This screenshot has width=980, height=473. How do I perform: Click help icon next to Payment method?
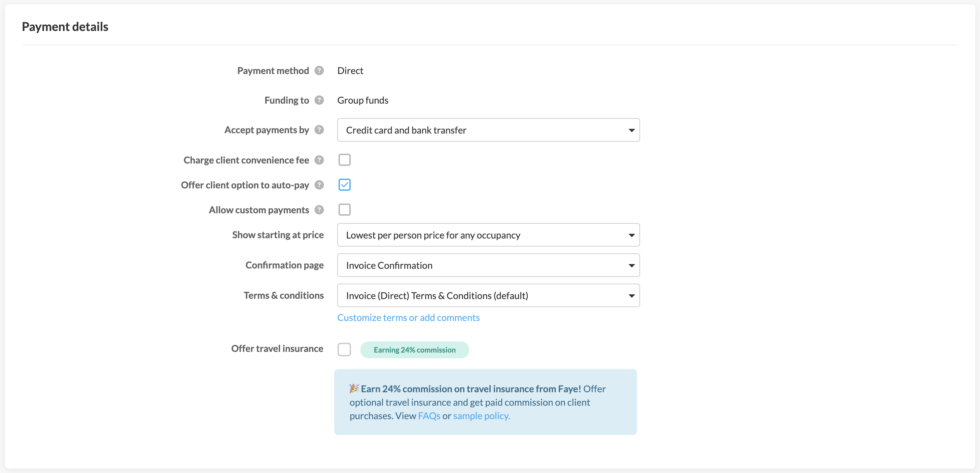tap(319, 71)
